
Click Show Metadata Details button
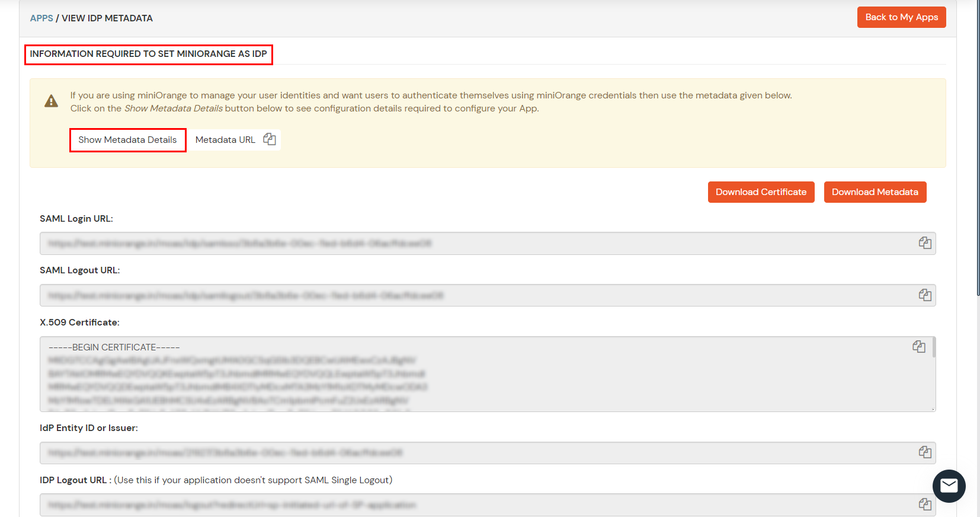point(127,140)
